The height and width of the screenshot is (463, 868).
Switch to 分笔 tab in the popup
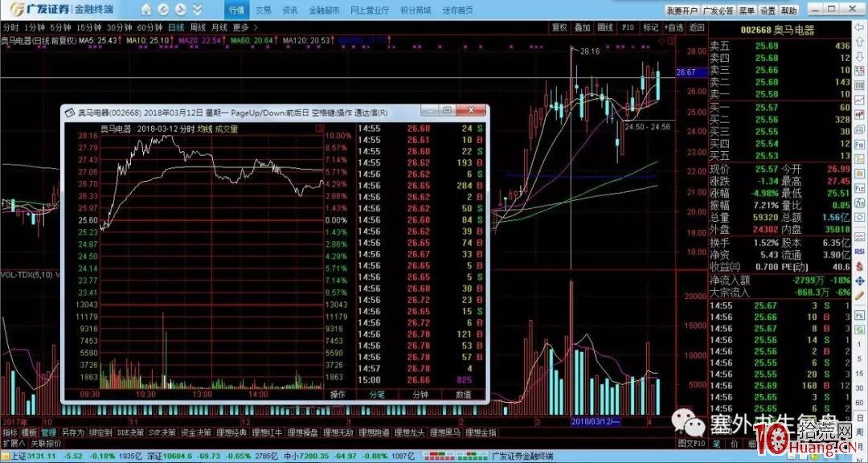[x=377, y=395]
